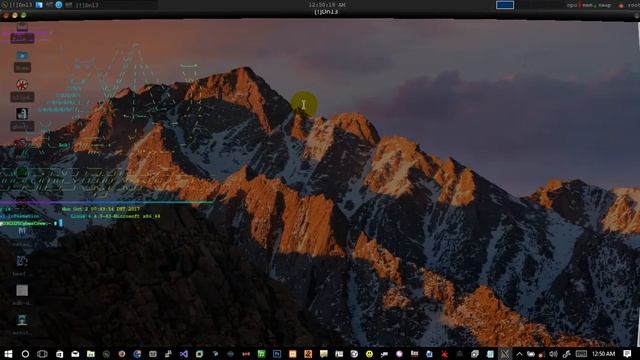This screenshot has height=360, width=640.
Task: Click the Cortana circle search icon
Action: (25, 354)
